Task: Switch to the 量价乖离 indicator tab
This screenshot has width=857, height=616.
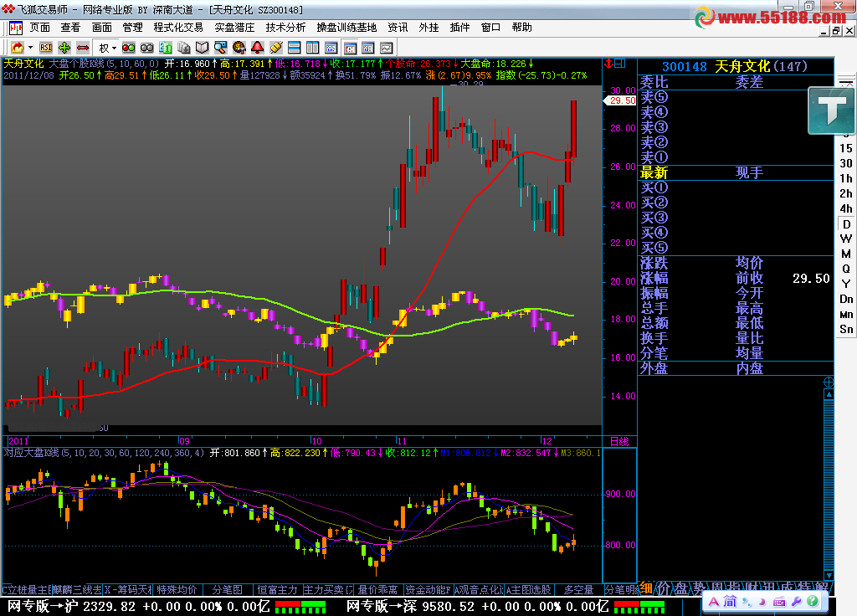Action: (379, 590)
